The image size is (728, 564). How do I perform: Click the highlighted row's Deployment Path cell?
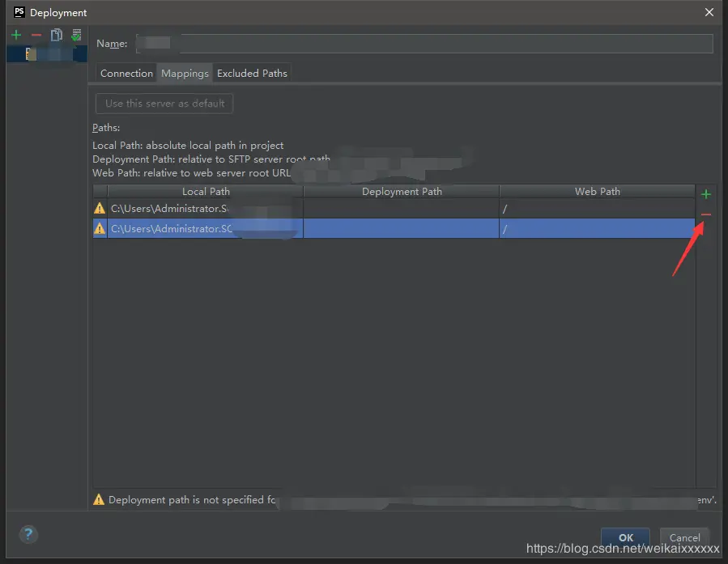coord(402,229)
